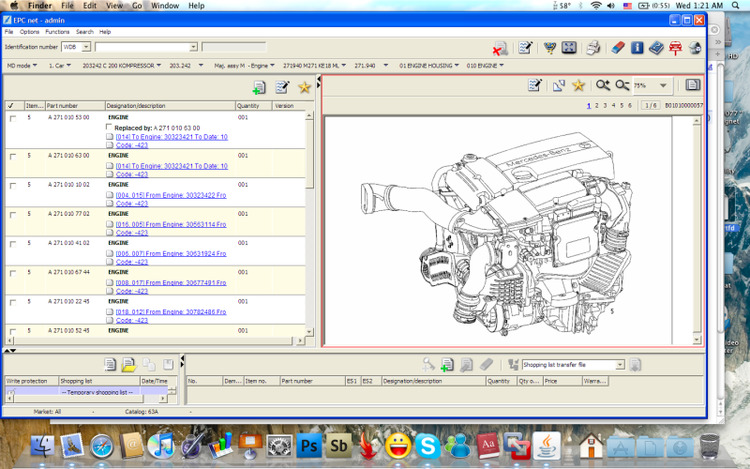This screenshot has width=750, height=469.
Task: Open the Search menu in EPC
Action: tap(85, 32)
